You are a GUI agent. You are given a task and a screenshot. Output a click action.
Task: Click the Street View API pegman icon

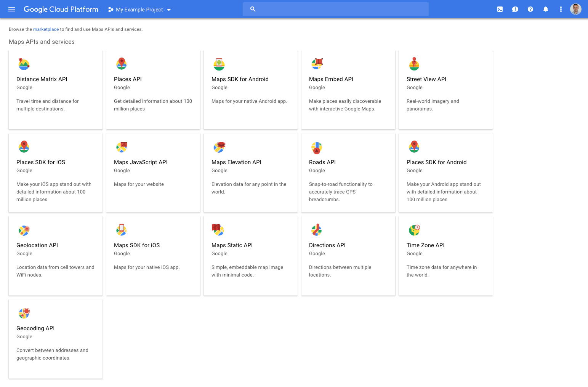(414, 64)
